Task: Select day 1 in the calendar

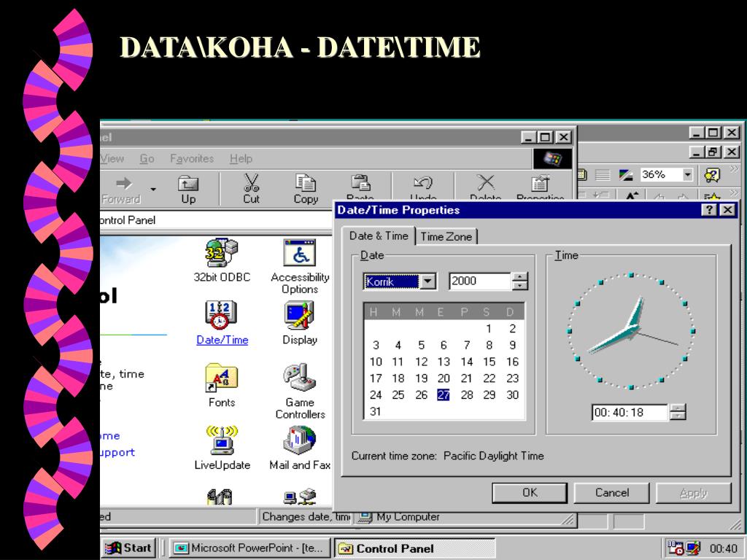Action: click(489, 329)
